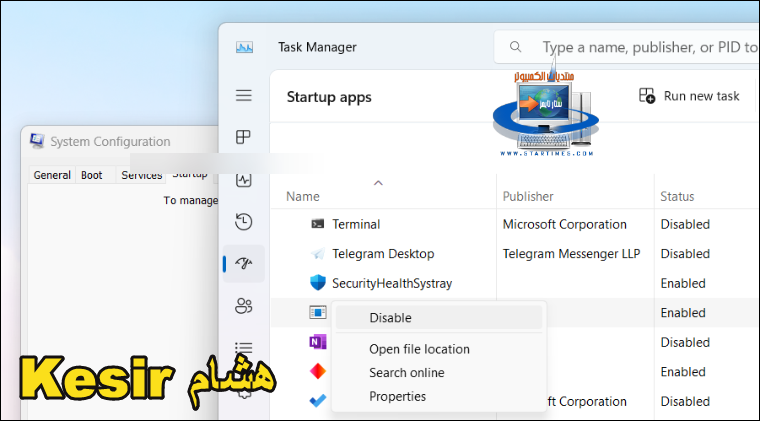This screenshot has width=760, height=421.
Task: Click the blue checkmark app icon
Action: pyautogui.click(x=317, y=401)
